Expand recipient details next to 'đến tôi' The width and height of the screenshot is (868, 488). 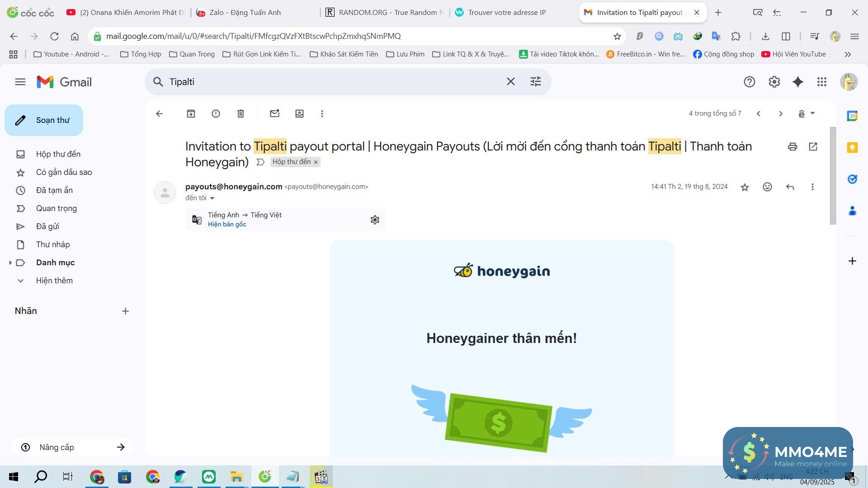point(212,198)
